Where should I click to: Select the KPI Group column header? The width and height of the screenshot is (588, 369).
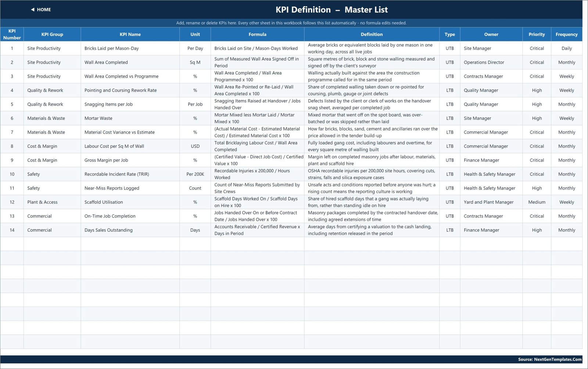[52, 34]
